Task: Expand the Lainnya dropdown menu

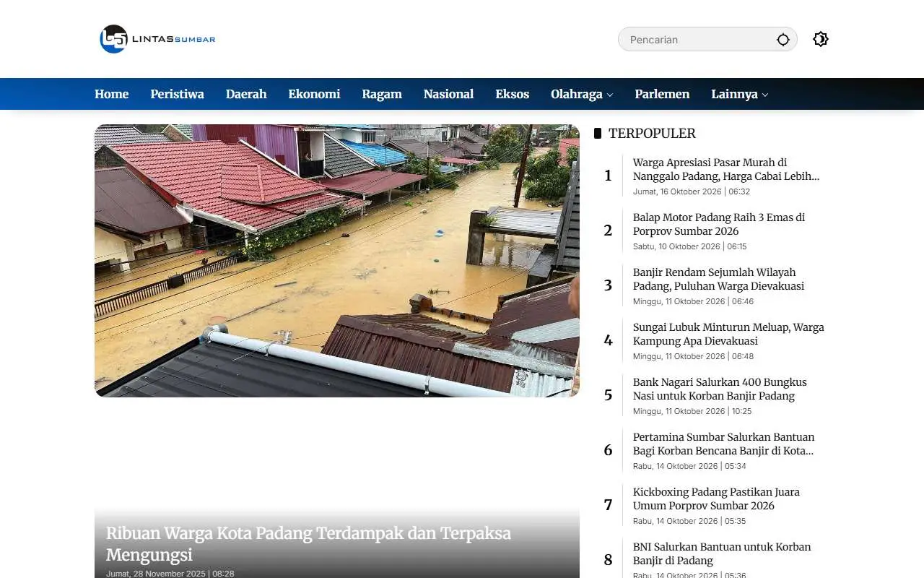Action: click(x=740, y=94)
